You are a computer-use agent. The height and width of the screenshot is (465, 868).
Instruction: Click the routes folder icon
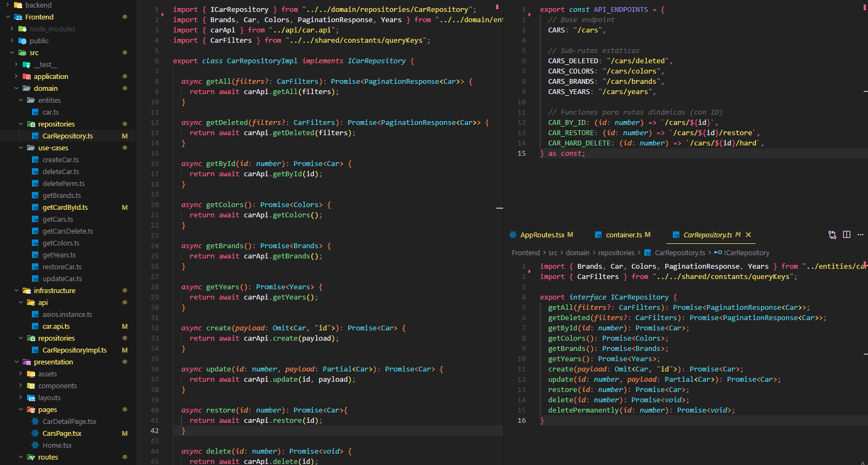pos(31,457)
